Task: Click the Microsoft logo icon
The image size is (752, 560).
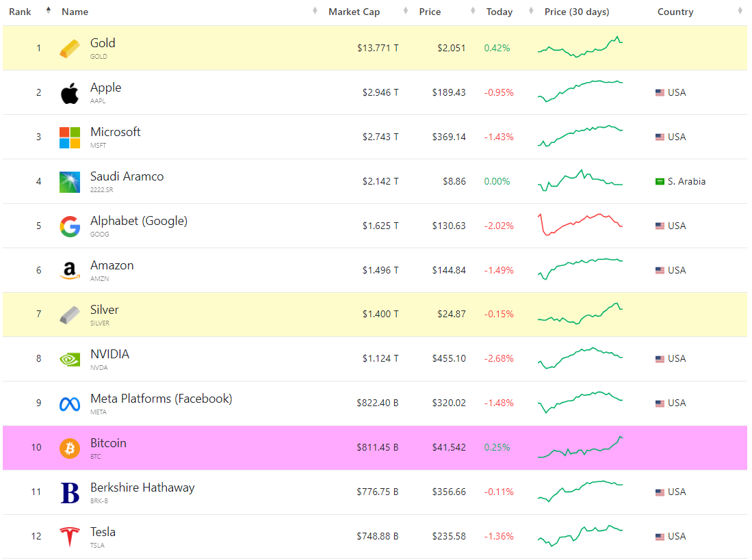Action: 70,137
